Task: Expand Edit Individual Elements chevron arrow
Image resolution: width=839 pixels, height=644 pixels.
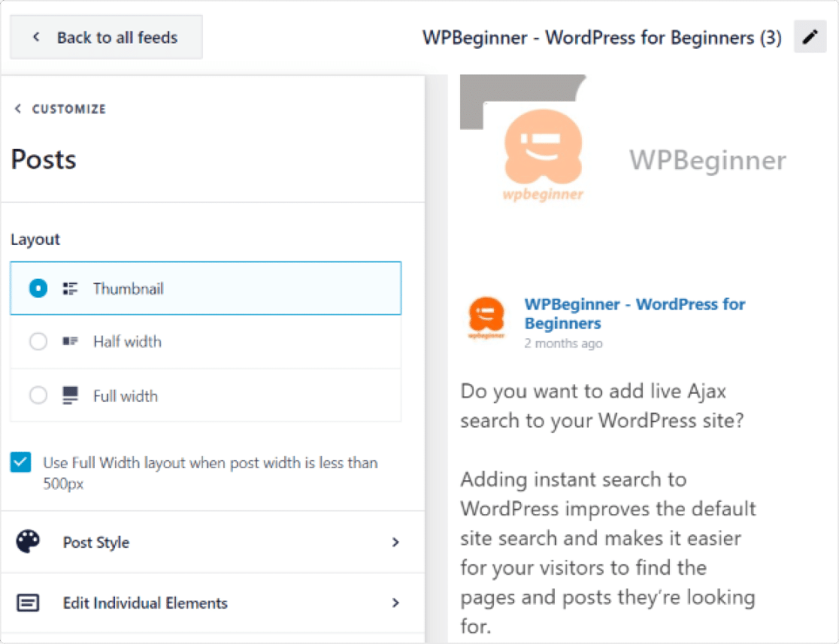Action: pyautogui.click(x=395, y=603)
